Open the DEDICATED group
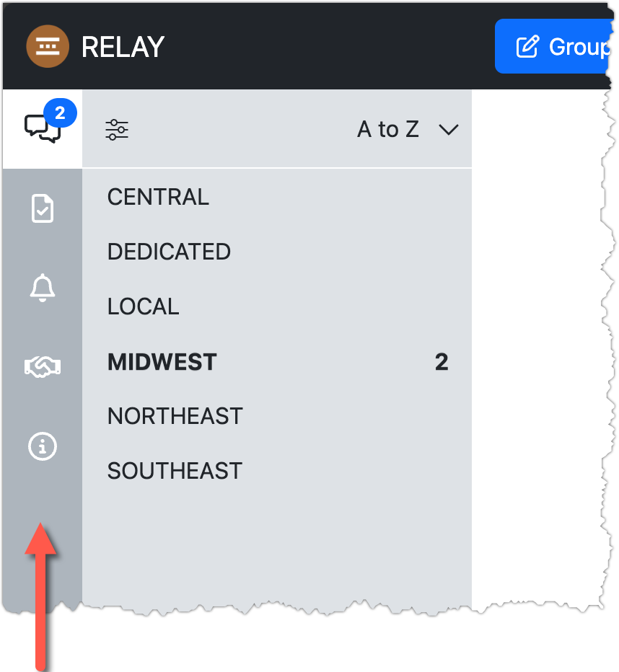This screenshot has width=619, height=672. pos(169,252)
